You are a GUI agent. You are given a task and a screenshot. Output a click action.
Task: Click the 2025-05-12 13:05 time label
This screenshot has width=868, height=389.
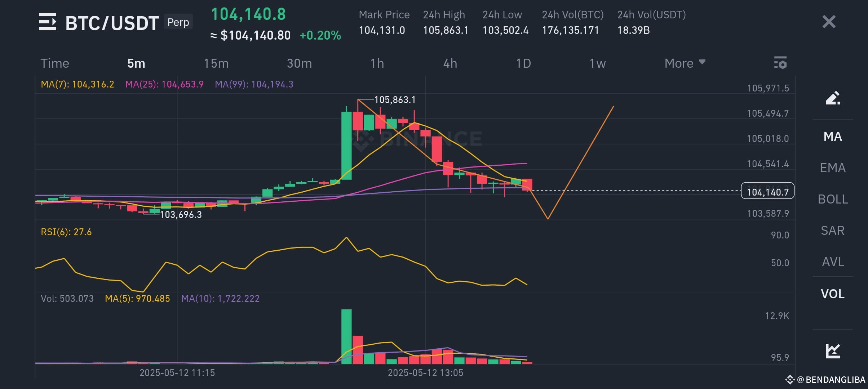[425, 373]
